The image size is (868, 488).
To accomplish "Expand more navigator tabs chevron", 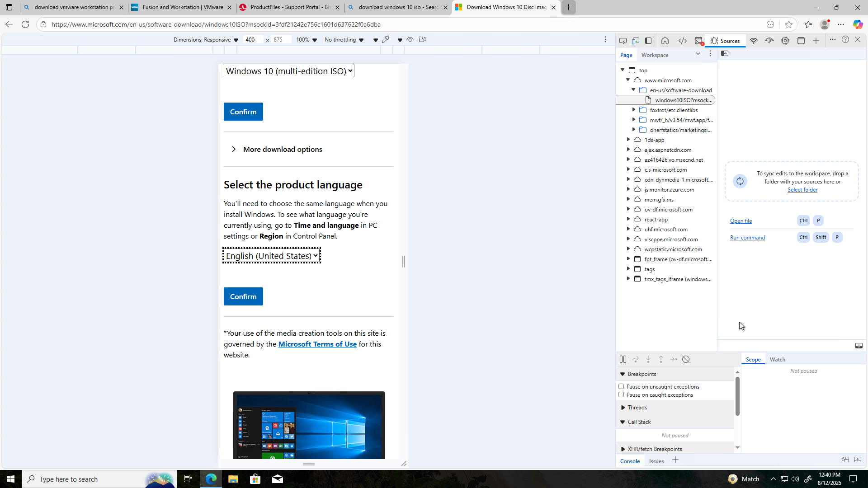I will tap(698, 54).
